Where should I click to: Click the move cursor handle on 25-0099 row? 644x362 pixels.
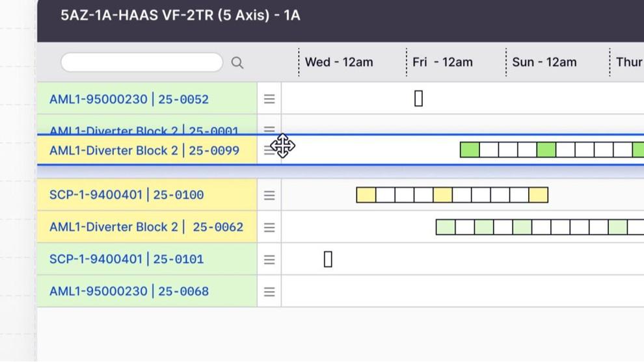pos(282,146)
